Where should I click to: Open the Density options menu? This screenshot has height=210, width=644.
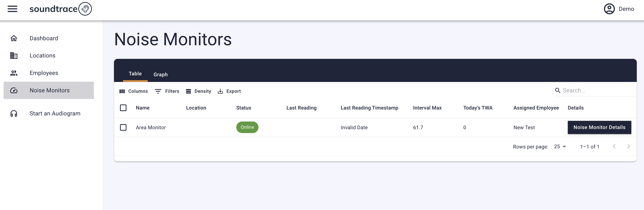coord(199,91)
